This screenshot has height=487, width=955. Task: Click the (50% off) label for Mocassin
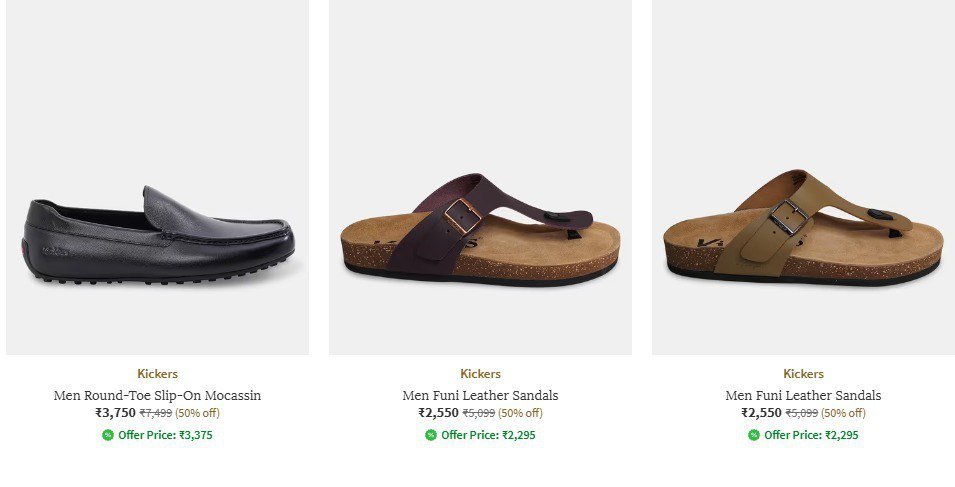coord(197,413)
